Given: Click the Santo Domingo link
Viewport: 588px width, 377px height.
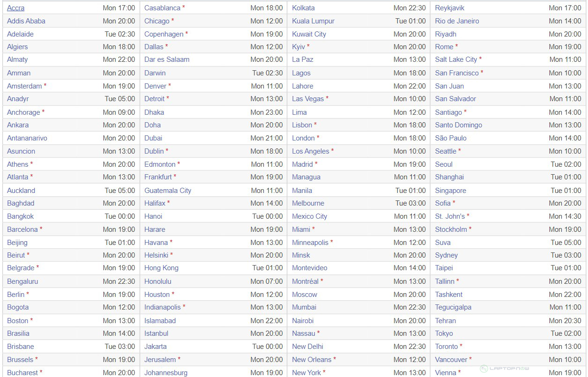Looking at the screenshot, I should tap(458, 125).
